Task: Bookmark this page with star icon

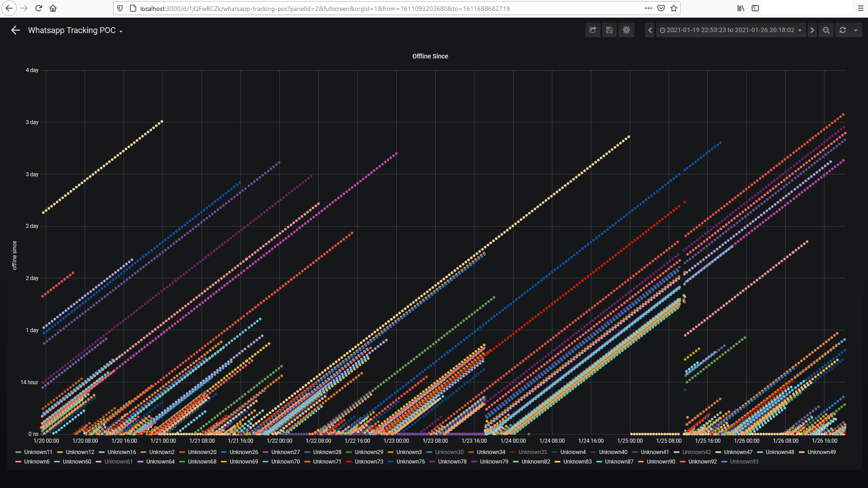Action: 674,8
